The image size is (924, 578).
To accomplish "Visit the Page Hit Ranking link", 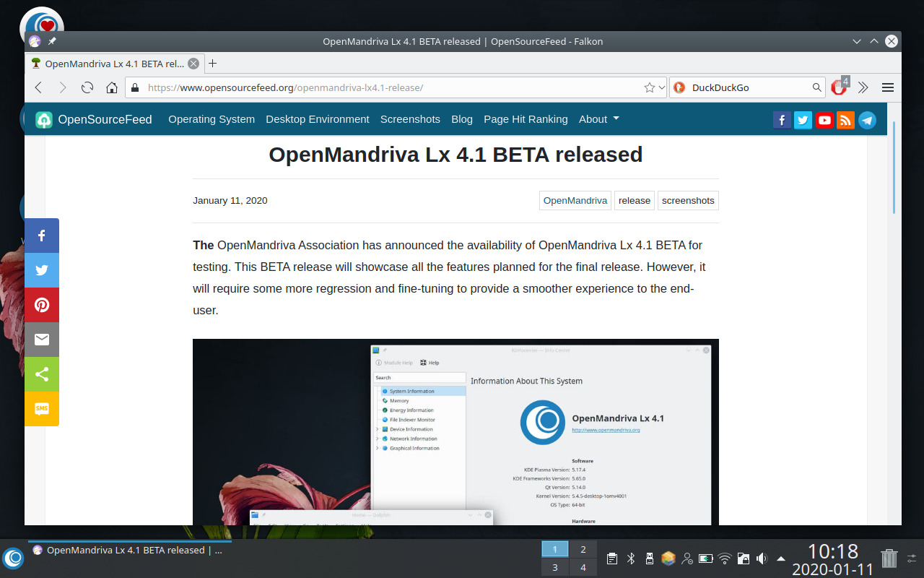I will click(526, 119).
